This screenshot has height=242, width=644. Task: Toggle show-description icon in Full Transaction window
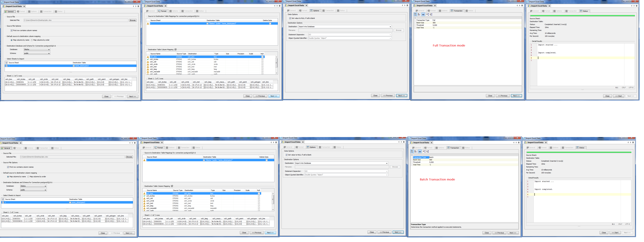tap(423, 14)
